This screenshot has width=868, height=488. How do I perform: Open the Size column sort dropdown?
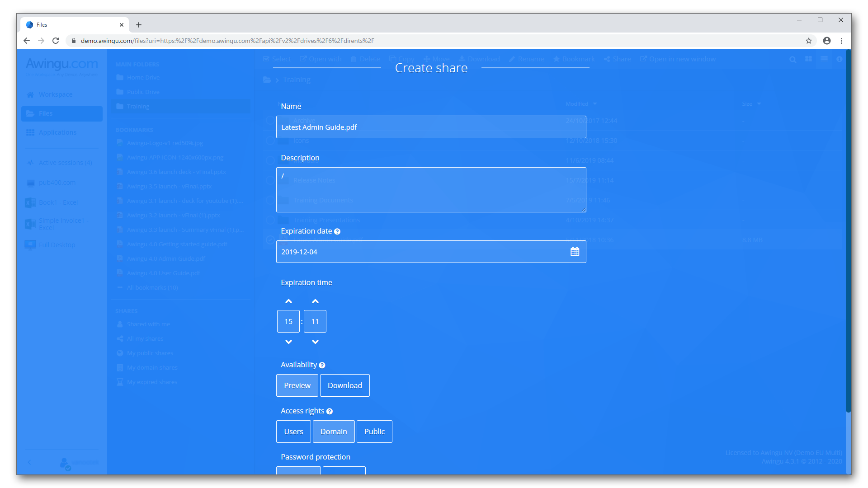coord(760,103)
